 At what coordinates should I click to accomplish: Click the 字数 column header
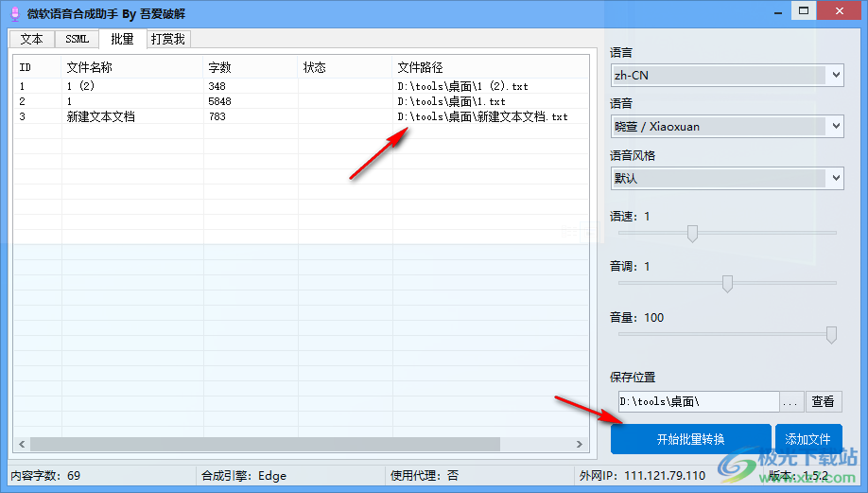pyautogui.click(x=251, y=67)
